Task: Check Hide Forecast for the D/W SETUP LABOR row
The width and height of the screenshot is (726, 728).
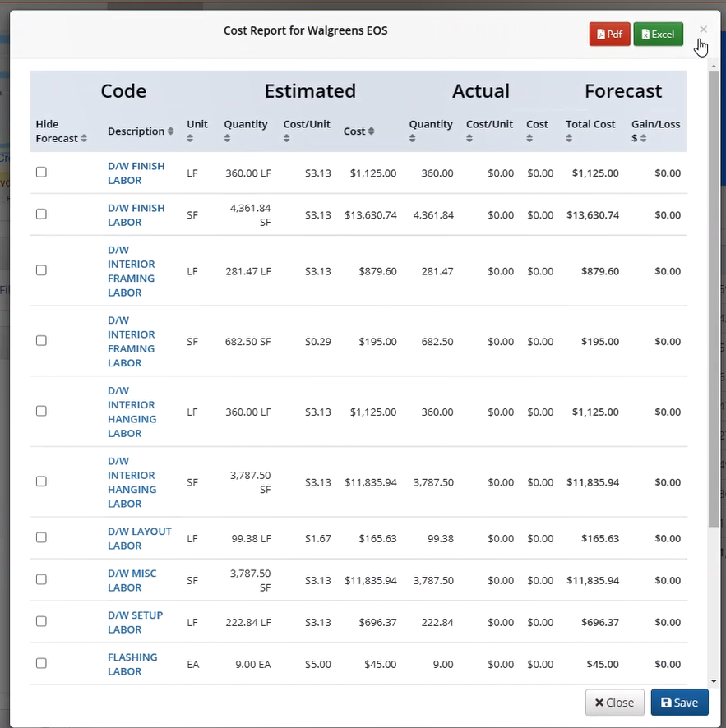Action: tap(41, 621)
